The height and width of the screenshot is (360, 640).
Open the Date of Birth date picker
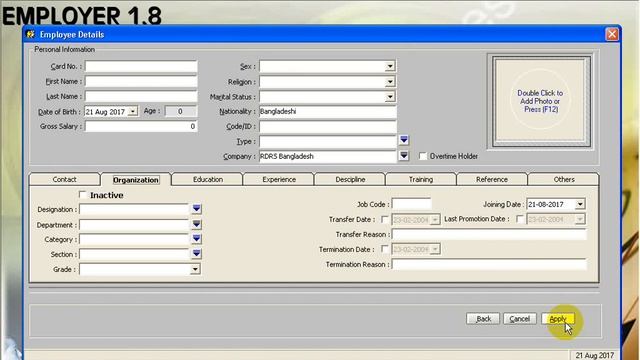[x=133, y=111]
